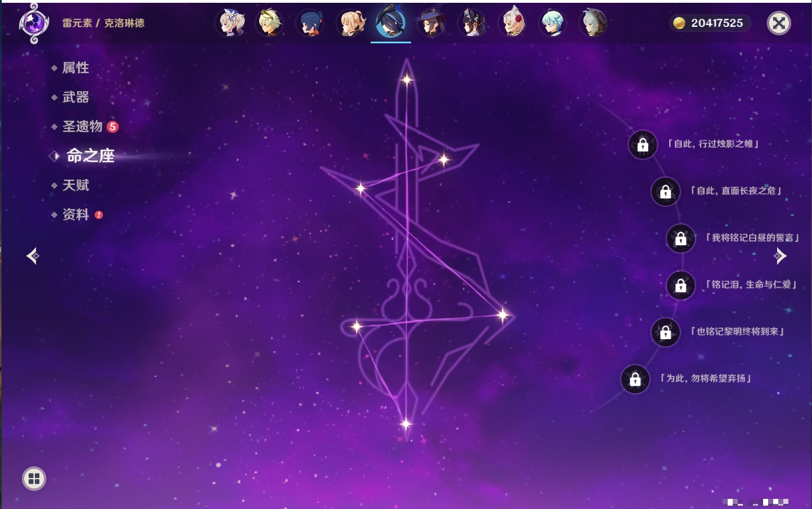Click the lock for 「自此，行过烛影之帷」
This screenshot has width=812, height=509.
coord(643,145)
